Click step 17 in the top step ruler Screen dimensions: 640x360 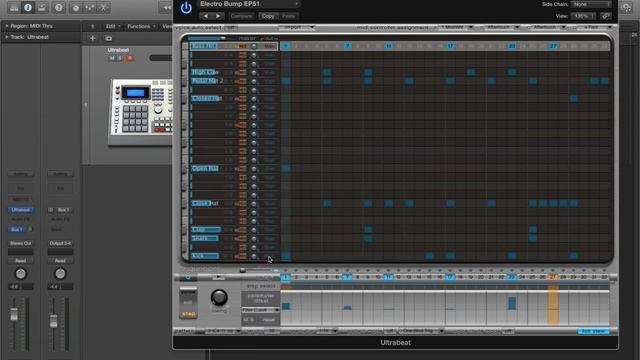(450, 46)
